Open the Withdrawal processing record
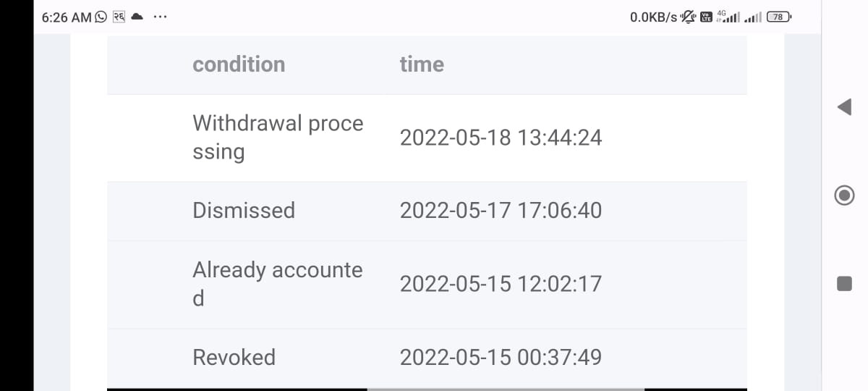This screenshot has height=391, width=868. pos(427,138)
